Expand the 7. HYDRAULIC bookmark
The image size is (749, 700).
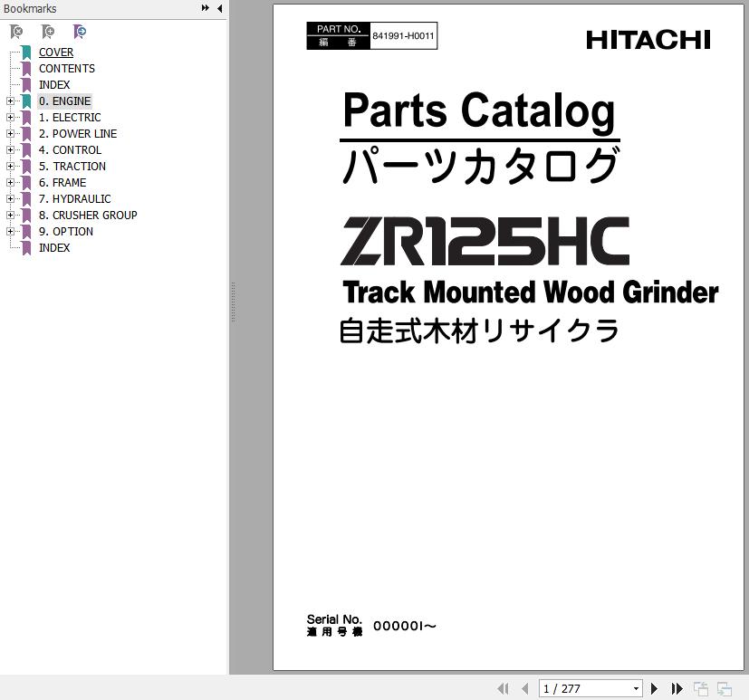[10, 198]
